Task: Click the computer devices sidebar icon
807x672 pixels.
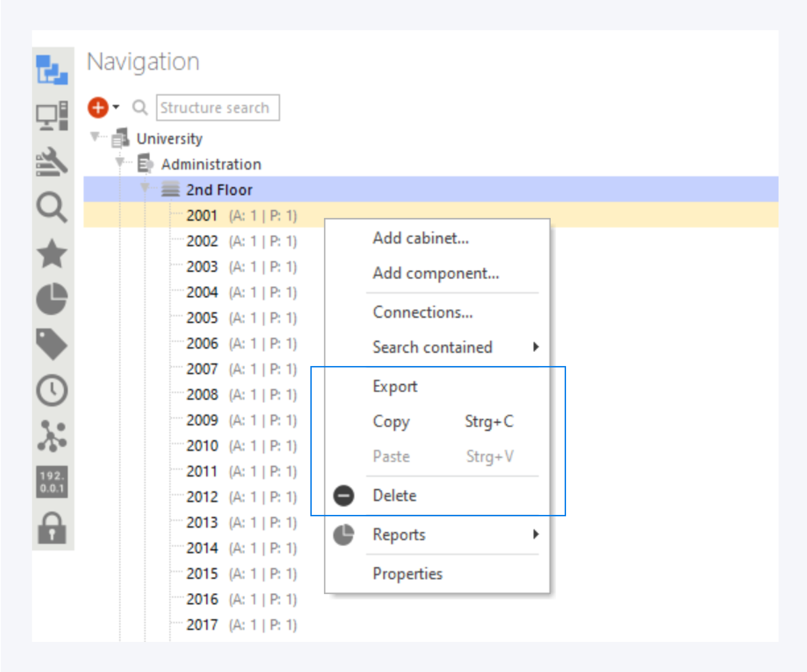Action: [52, 116]
